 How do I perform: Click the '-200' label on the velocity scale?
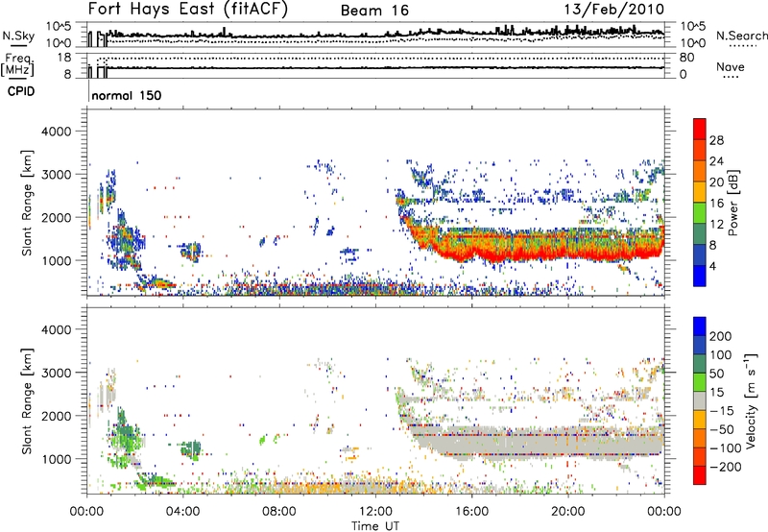[725, 467]
